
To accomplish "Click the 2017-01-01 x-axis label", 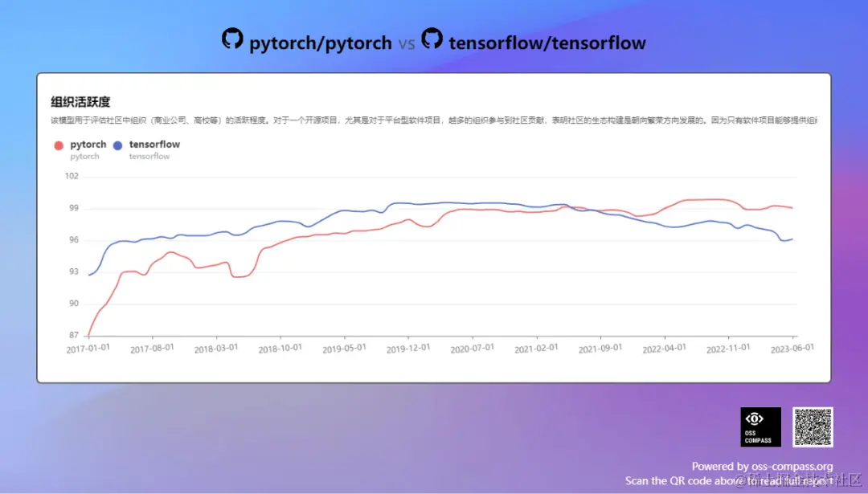I will pyautogui.click(x=88, y=349).
